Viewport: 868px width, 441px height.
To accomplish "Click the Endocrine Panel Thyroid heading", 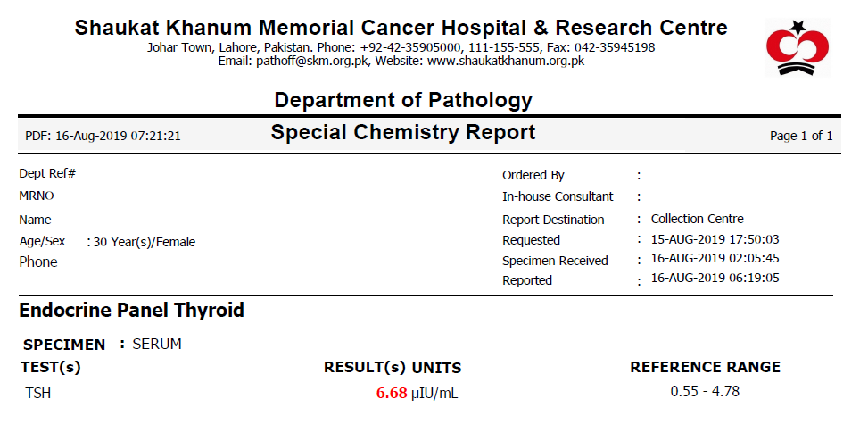I will pos(131,311).
